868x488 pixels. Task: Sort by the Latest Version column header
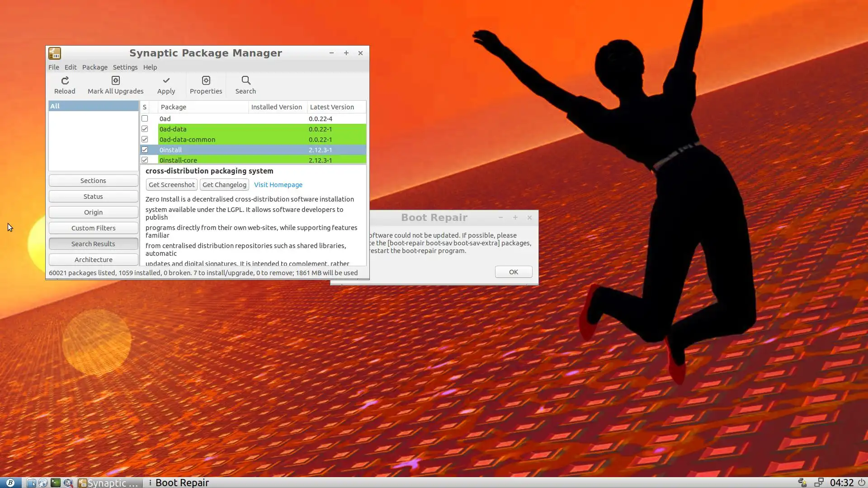[332, 107]
